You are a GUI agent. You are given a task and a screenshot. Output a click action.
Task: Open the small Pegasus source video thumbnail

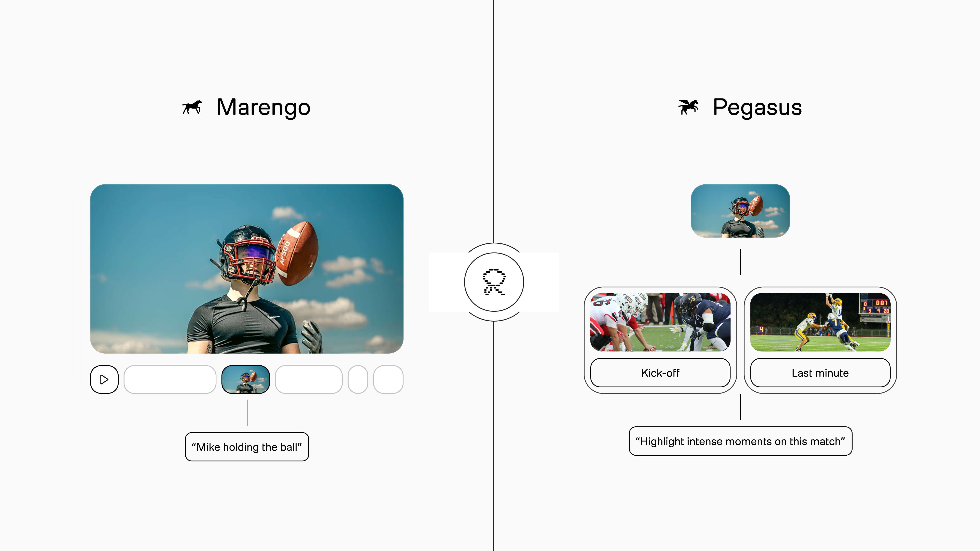pyautogui.click(x=740, y=211)
